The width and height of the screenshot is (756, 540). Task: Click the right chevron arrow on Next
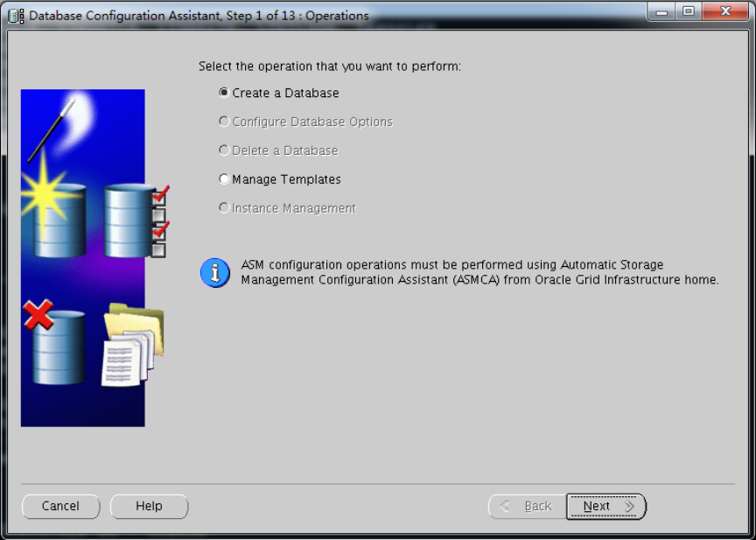(629, 506)
